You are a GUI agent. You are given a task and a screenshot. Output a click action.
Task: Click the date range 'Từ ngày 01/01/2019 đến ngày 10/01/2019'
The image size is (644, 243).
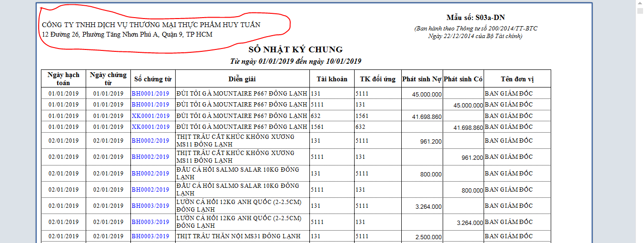296,61
